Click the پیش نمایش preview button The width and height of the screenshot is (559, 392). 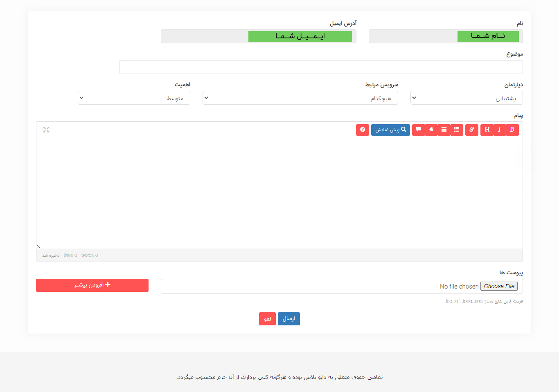click(x=390, y=130)
